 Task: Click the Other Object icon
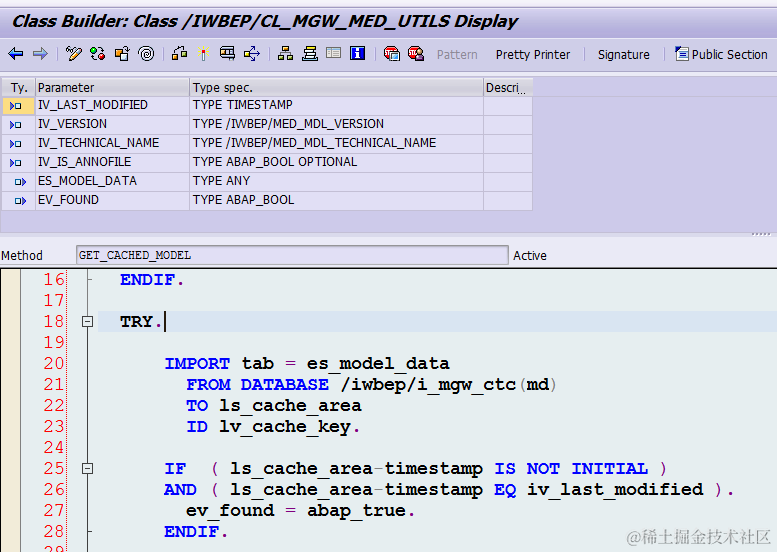pyautogui.click(x=122, y=54)
